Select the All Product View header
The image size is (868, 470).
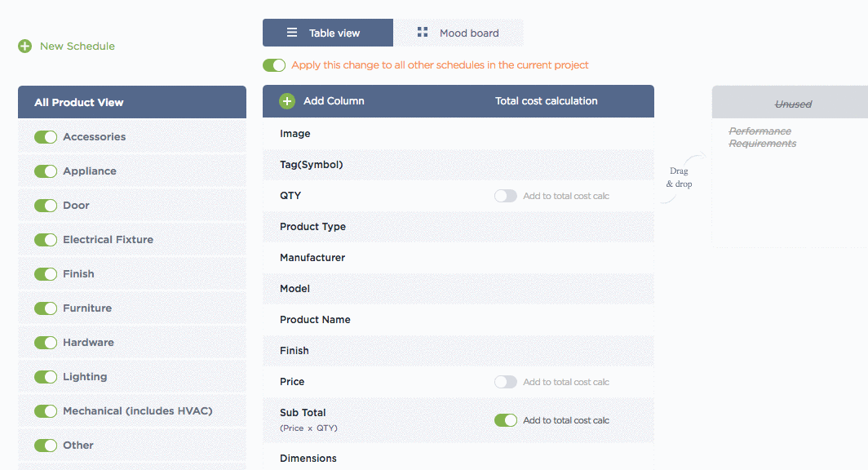pos(132,102)
